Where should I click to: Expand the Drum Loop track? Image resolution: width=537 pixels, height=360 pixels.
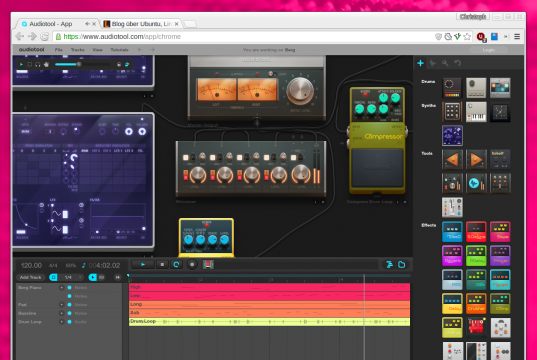click(x=62, y=322)
